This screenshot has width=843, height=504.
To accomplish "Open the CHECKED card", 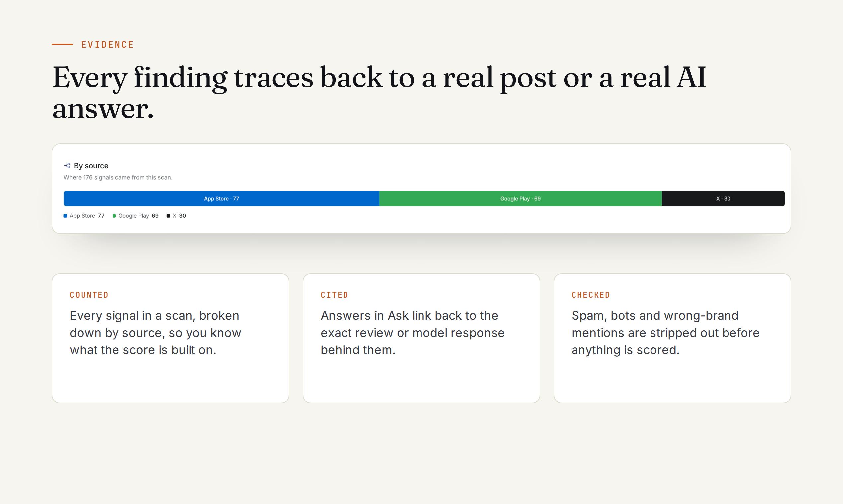I will pos(672,338).
